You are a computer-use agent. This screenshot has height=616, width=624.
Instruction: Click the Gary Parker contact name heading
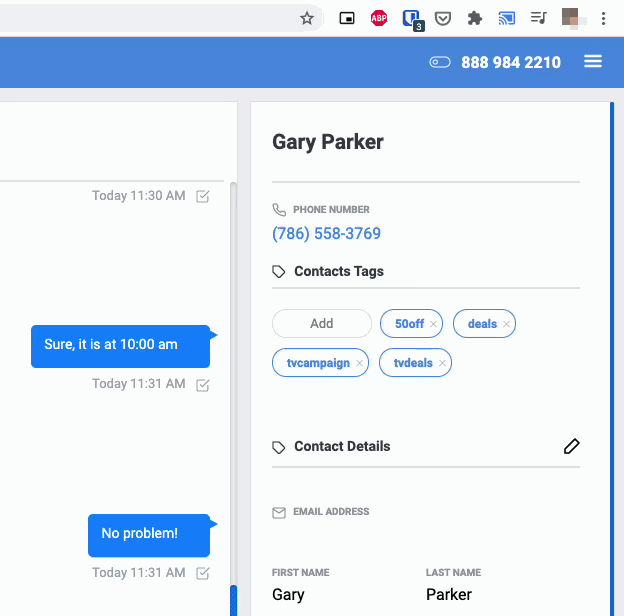click(x=328, y=142)
